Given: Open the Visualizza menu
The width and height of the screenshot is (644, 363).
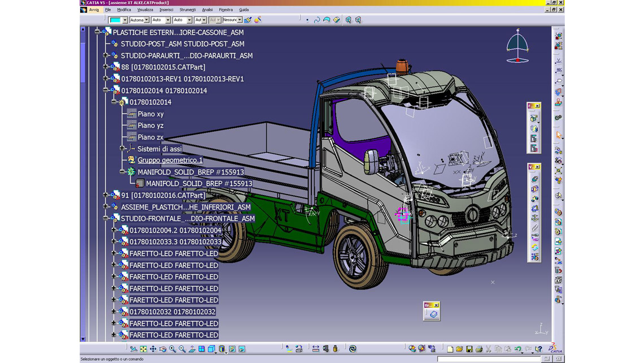Looking at the screenshot, I should (145, 10).
